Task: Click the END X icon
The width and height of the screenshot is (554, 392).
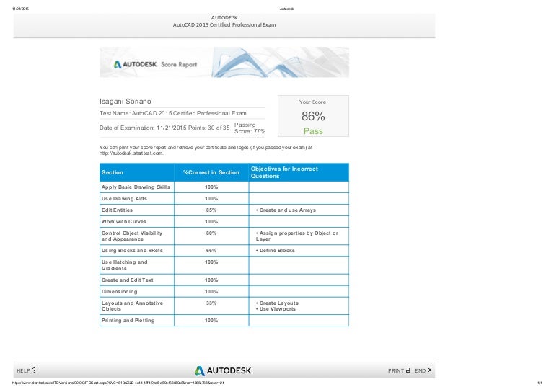Action: coord(429,370)
